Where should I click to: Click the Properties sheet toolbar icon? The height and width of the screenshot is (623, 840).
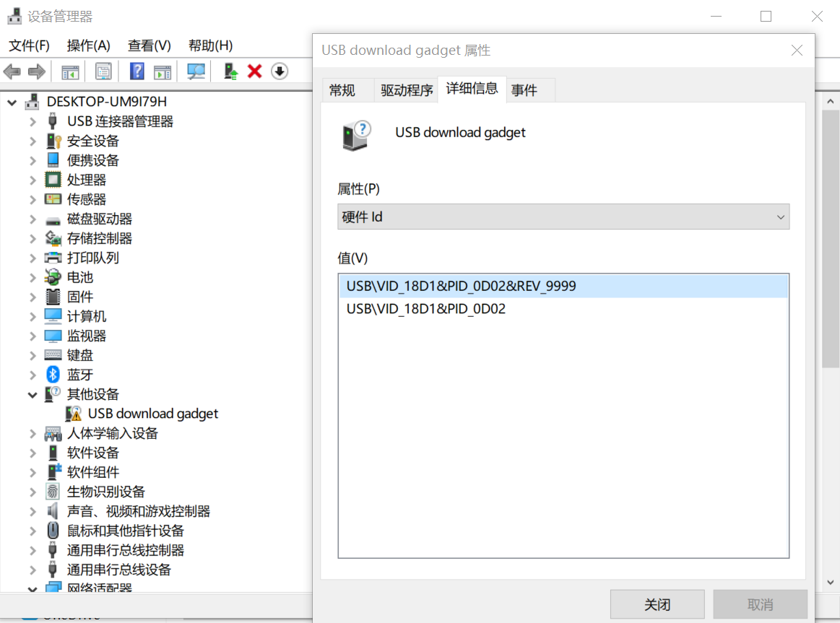click(x=103, y=71)
